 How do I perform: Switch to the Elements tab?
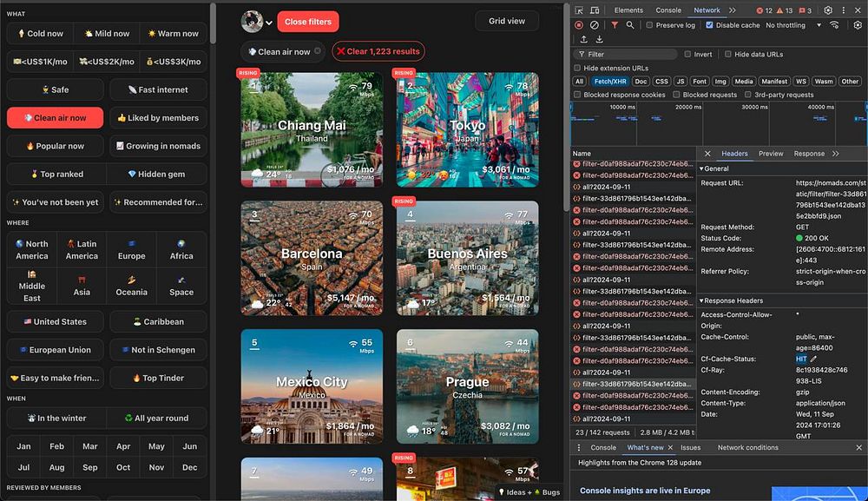(628, 10)
